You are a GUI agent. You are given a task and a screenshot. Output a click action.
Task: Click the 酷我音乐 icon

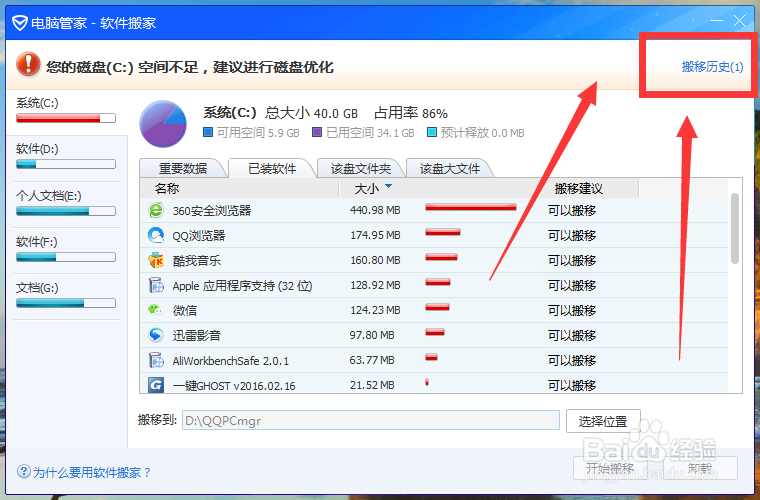156,260
